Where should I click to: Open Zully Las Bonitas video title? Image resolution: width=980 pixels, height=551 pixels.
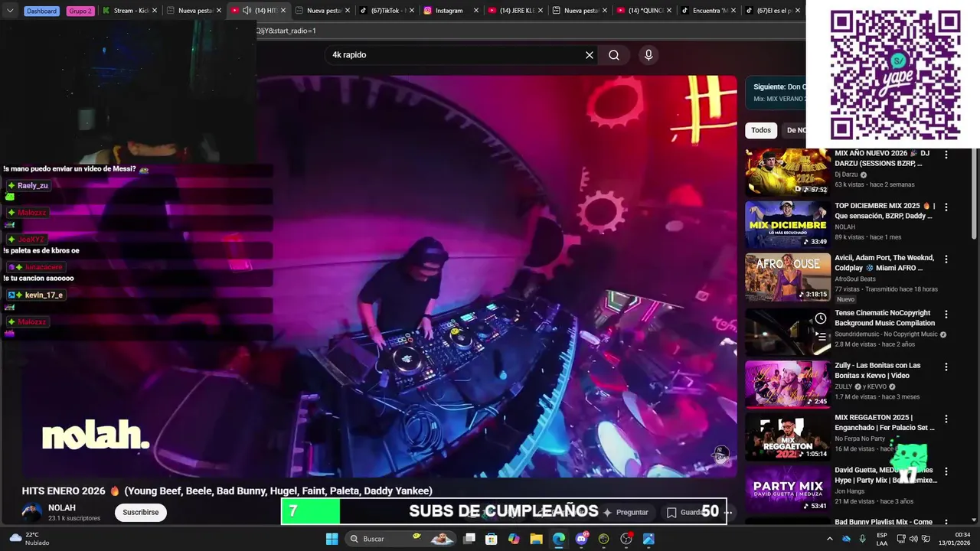tap(877, 370)
